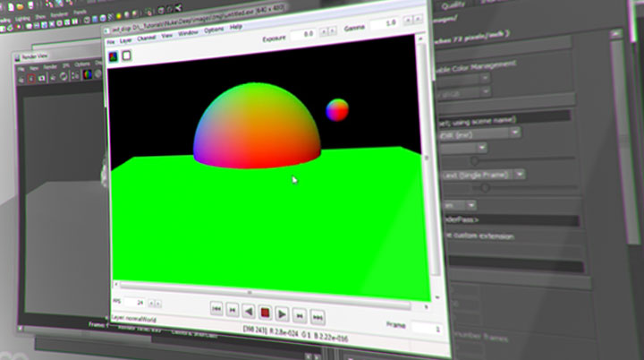Click the black-and-white arrows icon on the Maya toolbar
Viewport: 644px width, 360px height.
[178, 8]
